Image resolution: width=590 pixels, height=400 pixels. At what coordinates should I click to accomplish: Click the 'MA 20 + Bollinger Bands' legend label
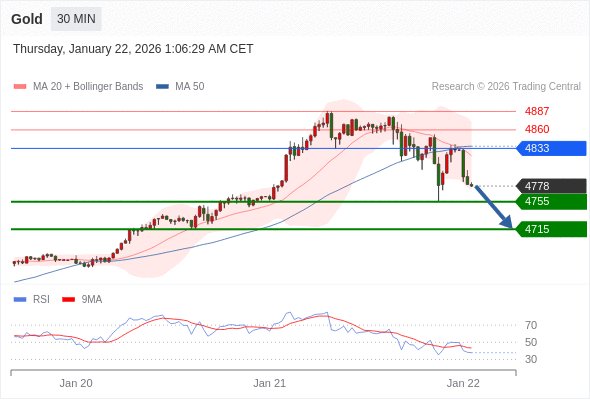point(88,87)
